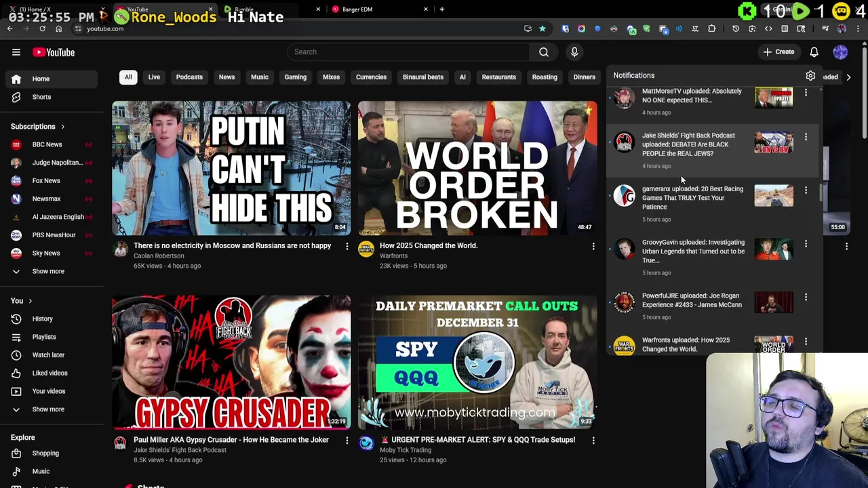Open more actions for Gypsy Crusader video
The height and width of the screenshot is (488, 868).
click(x=347, y=441)
